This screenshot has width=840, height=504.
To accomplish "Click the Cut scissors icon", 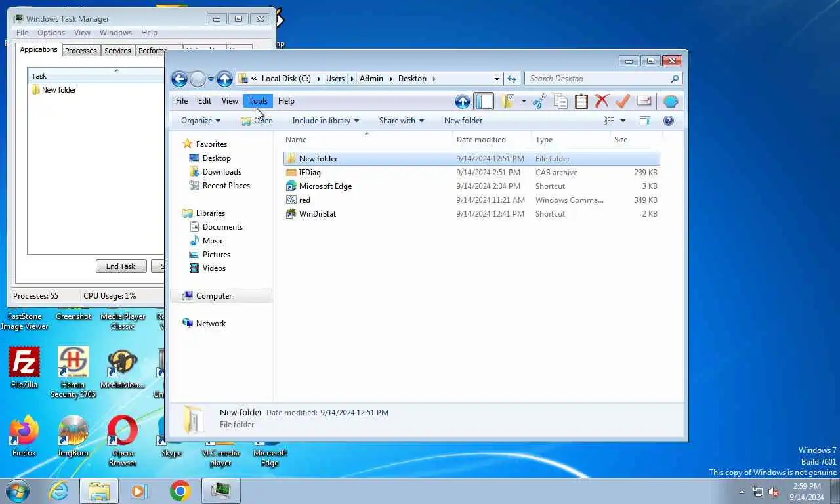I will click(539, 101).
